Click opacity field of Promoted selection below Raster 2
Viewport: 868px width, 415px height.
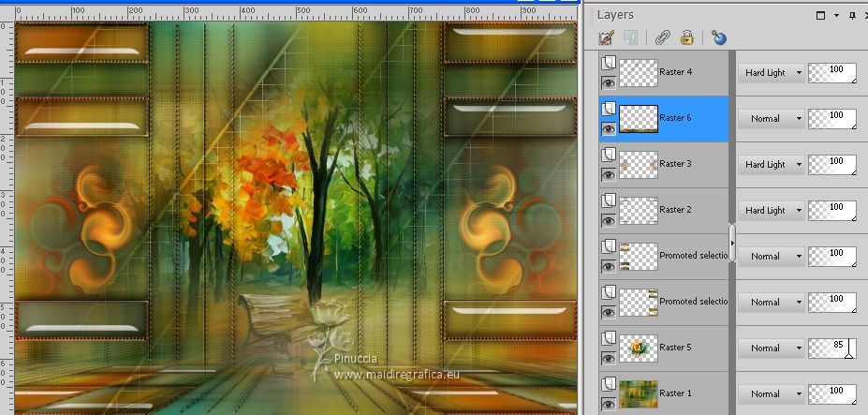tap(832, 257)
